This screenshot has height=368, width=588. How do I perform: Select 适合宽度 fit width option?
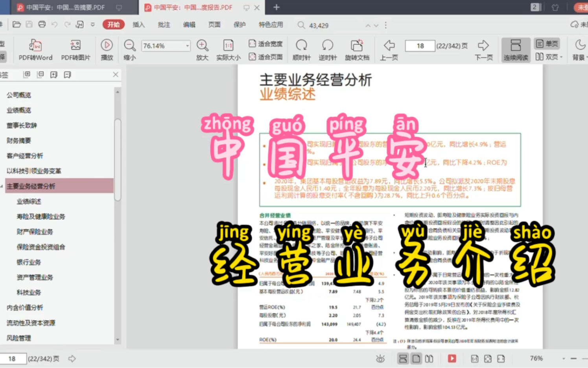(265, 44)
